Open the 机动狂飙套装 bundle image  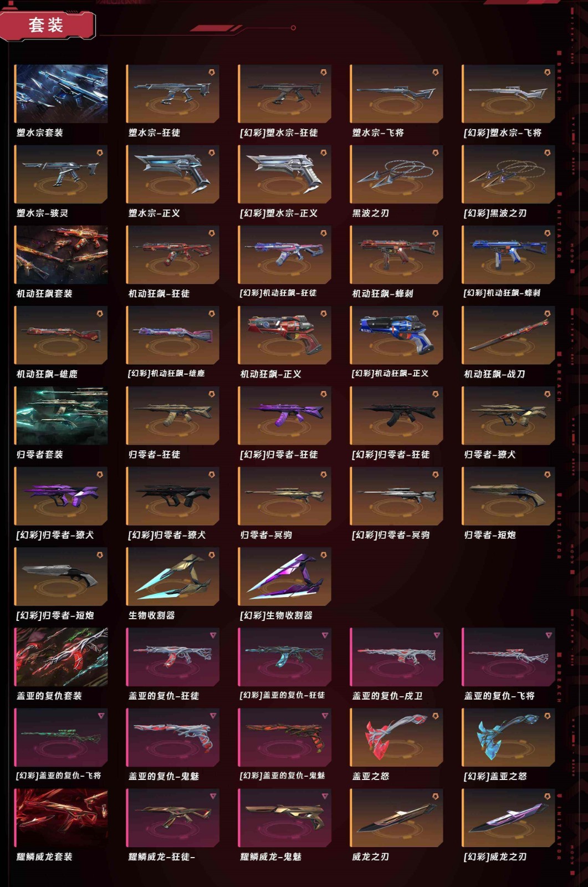click(x=61, y=254)
